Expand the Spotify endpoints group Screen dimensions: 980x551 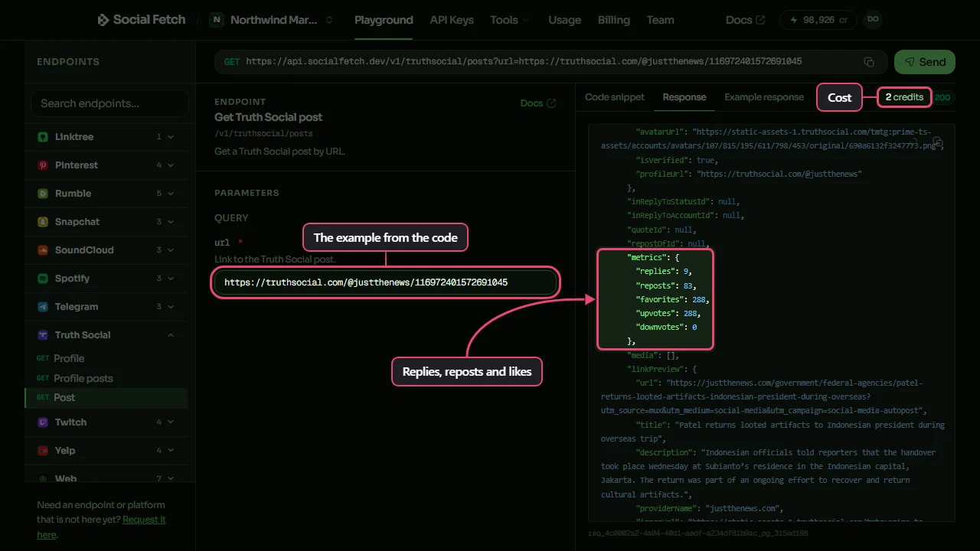click(106, 279)
